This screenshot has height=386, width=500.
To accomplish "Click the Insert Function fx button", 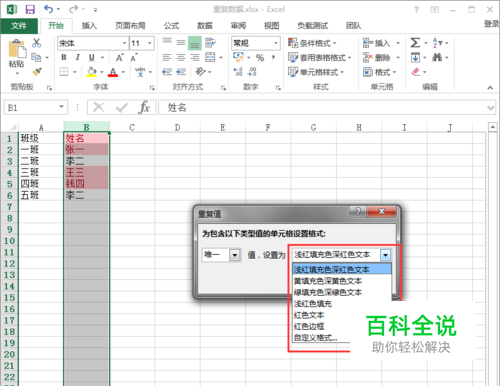I will (144, 107).
